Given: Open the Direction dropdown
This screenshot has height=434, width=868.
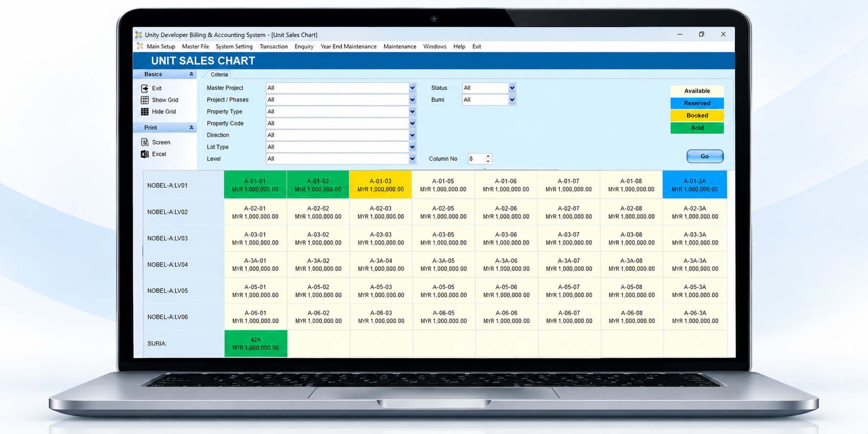Looking at the screenshot, I should (412, 135).
